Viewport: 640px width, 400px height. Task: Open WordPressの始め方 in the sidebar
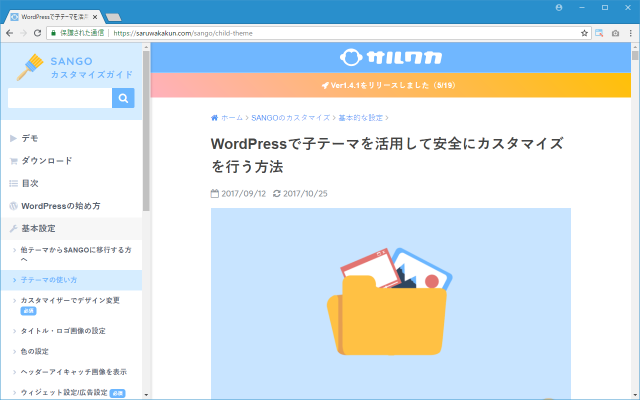[60, 206]
